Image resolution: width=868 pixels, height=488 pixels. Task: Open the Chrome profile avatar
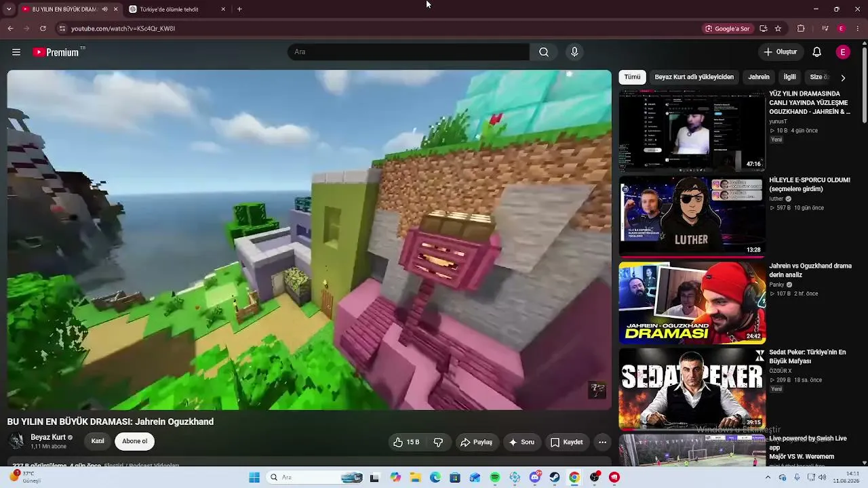842,28
